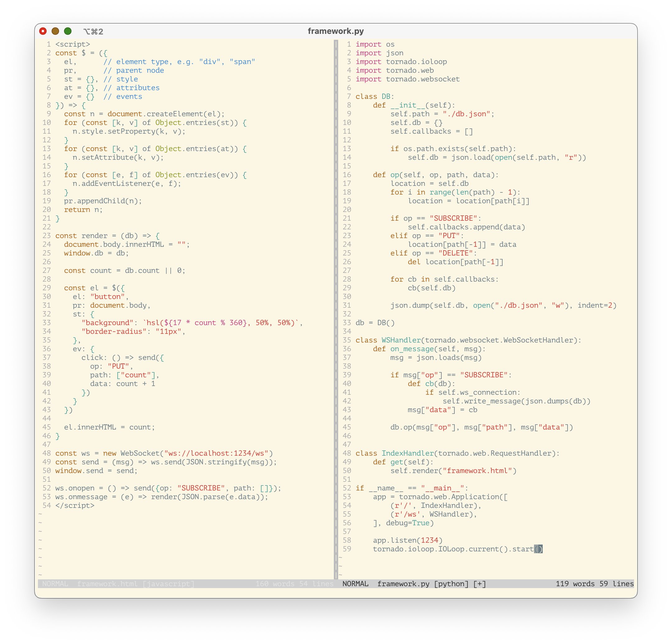This screenshot has width=672, height=644.
Task: Click the [javascript] filetype label in statusline
Action: point(169,584)
